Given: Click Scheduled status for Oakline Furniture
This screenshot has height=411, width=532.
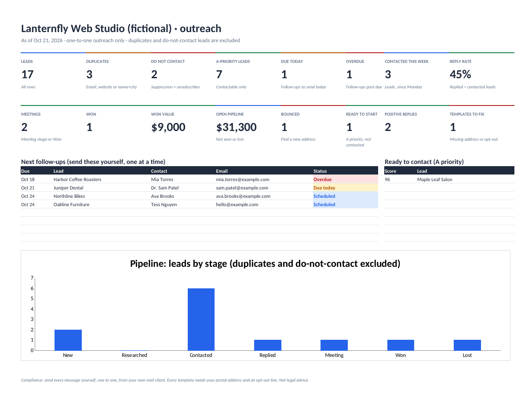Looking at the screenshot, I should tap(346, 204).
